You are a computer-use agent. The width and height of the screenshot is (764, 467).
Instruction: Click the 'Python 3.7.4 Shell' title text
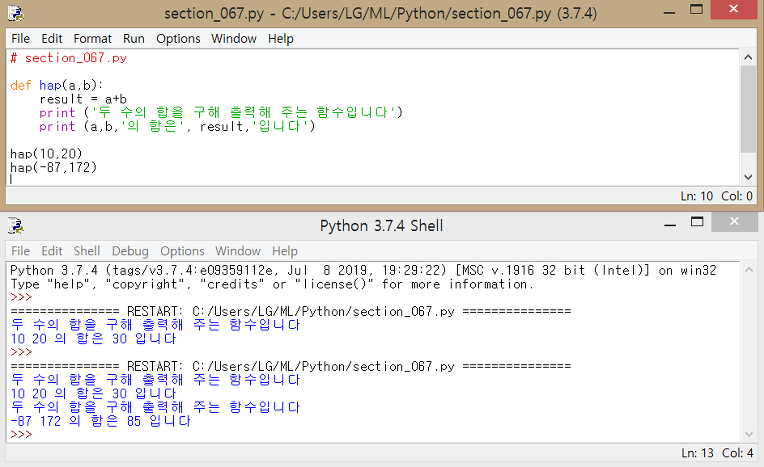coord(382,226)
